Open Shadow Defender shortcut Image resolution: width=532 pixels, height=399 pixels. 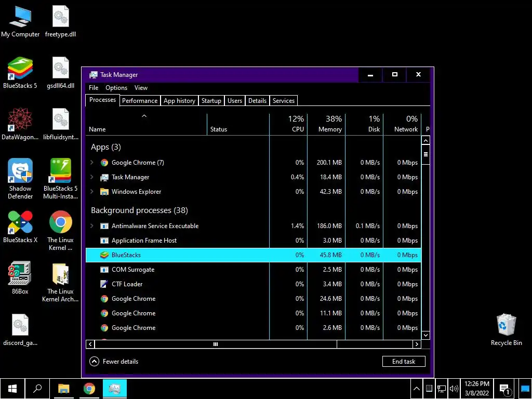click(20, 179)
